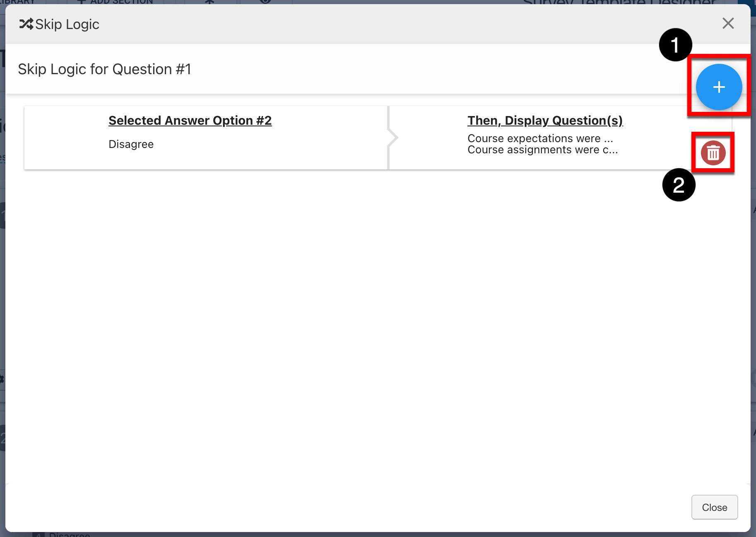Image resolution: width=756 pixels, height=537 pixels.
Task: Select the Disagree answer text
Action: [x=131, y=144]
